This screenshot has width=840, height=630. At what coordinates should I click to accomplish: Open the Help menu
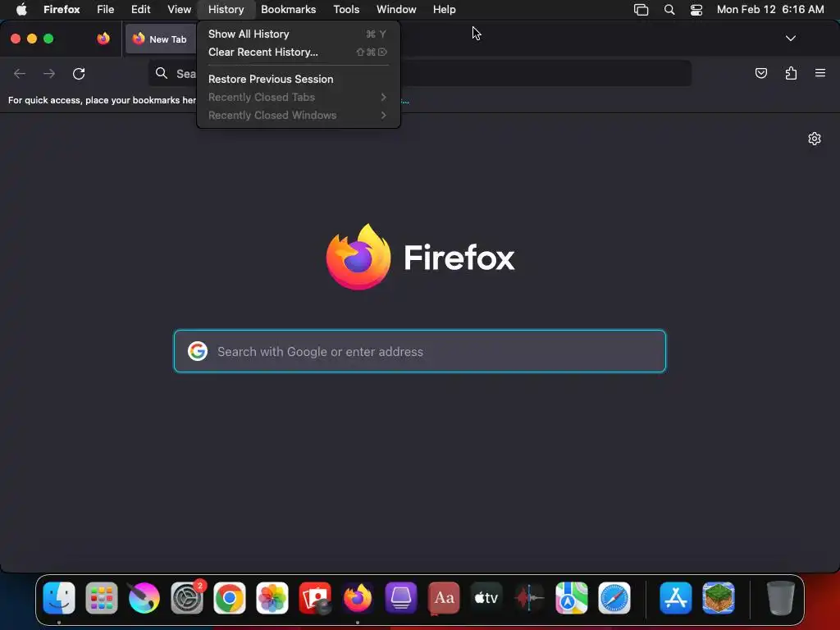pos(444,9)
